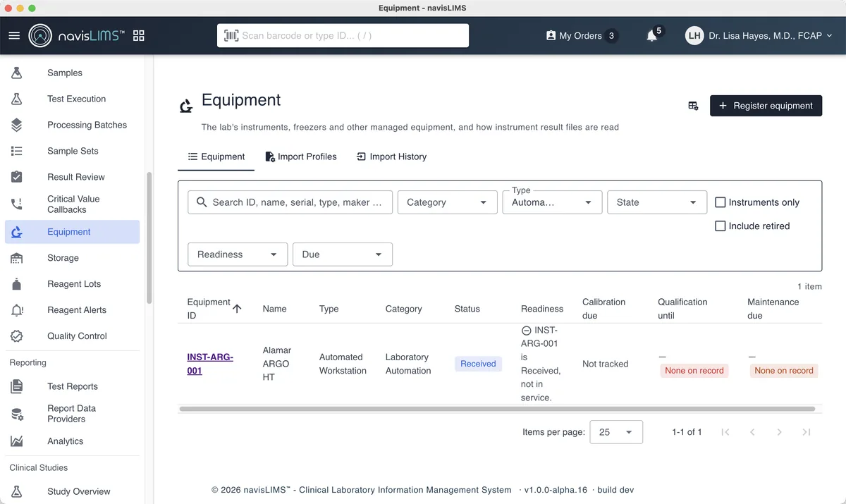Switch to the Import History tab
Screen dimensions: 846x504
tap(391, 156)
